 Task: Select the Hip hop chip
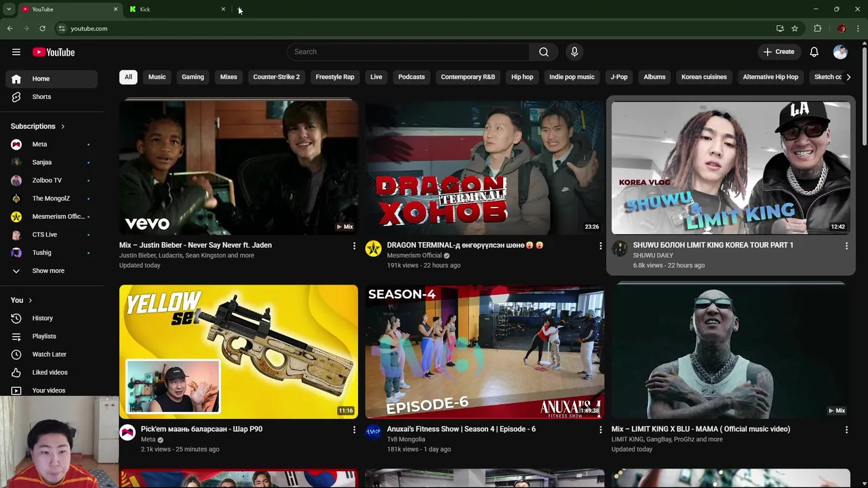[x=522, y=77]
